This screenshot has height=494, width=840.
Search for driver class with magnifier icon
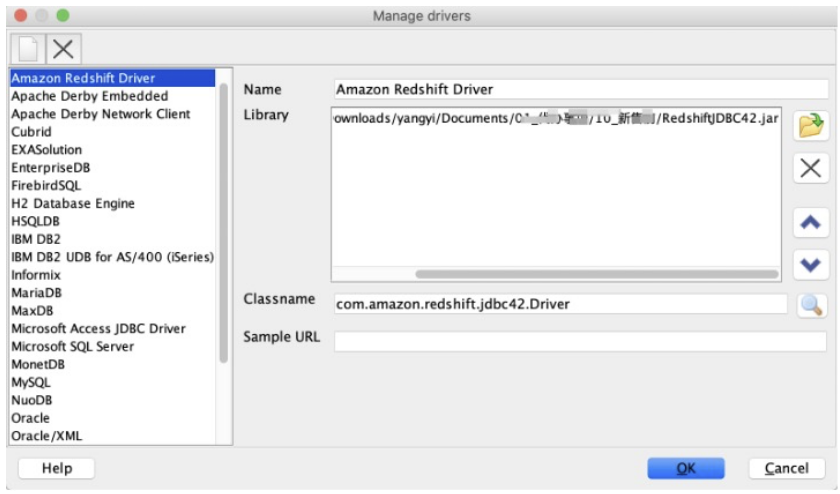(811, 305)
